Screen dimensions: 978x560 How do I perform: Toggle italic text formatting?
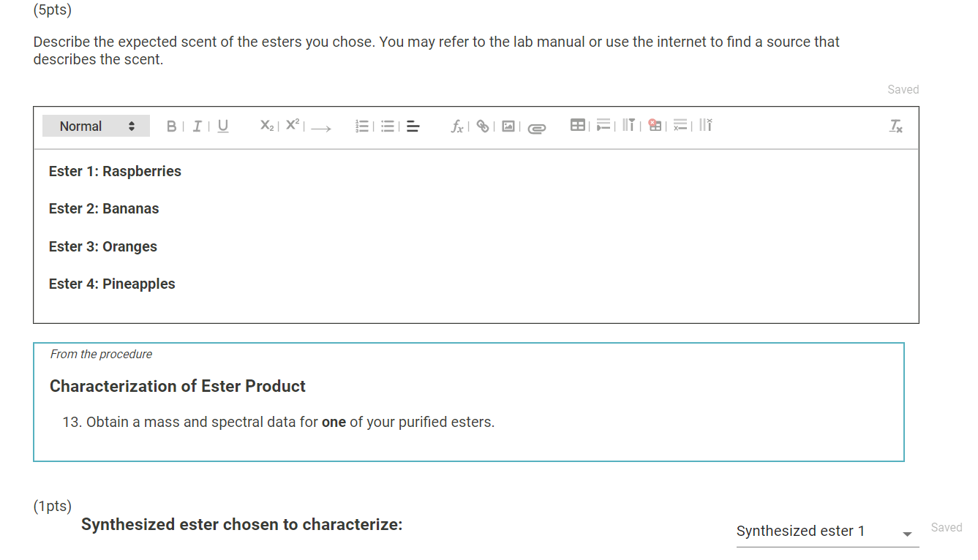tap(196, 126)
